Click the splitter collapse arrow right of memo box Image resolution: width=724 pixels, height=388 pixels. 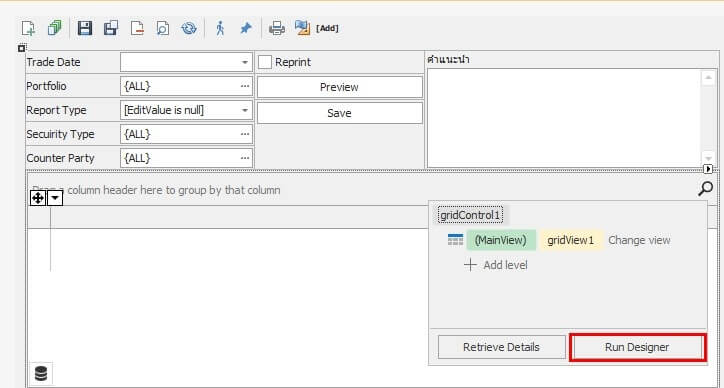tap(708, 169)
